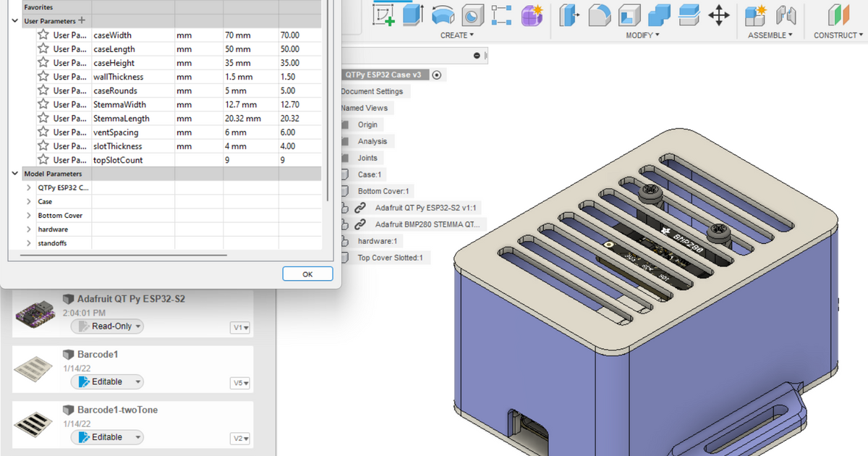The width and height of the screenshot is (868, 456).
Task: Add a user parameter with plus icon
Action: 82,21
